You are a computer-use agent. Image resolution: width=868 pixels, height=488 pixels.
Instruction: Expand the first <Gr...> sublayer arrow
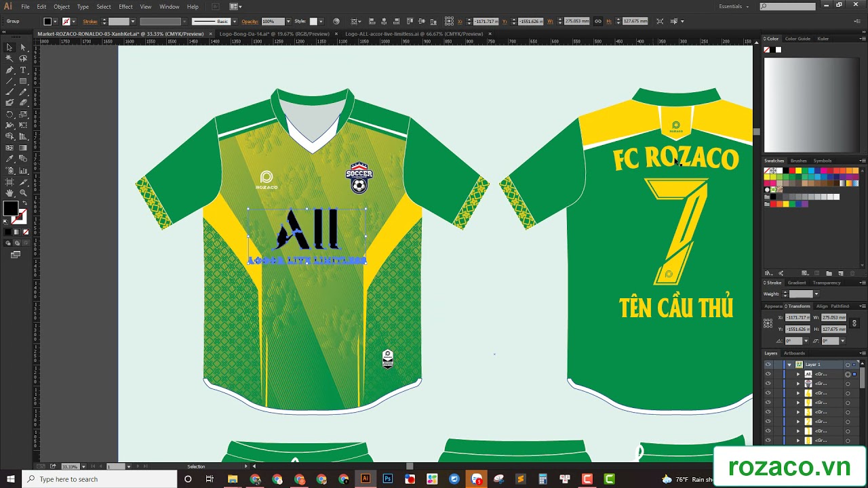point(798,373)
